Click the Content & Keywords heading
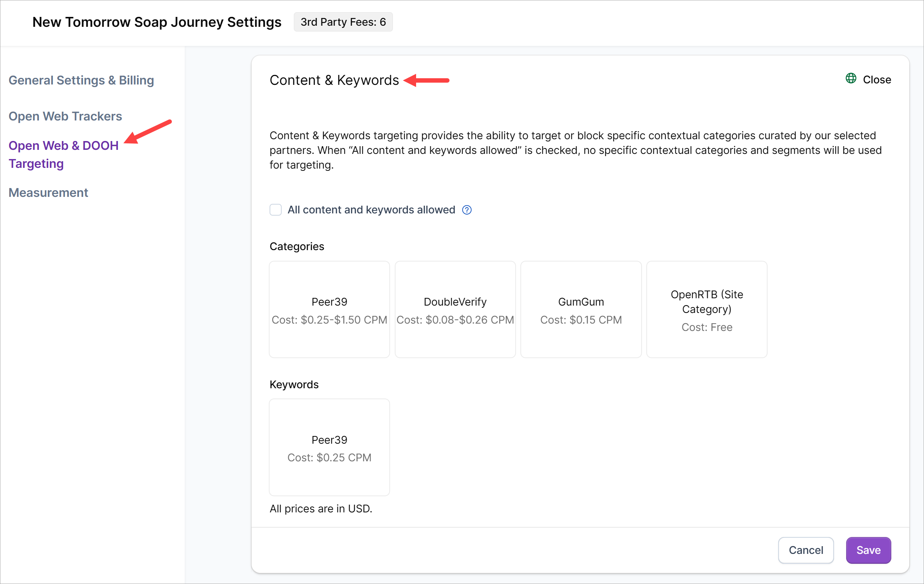This screenshot has height=584, width=924. [334, 80]
